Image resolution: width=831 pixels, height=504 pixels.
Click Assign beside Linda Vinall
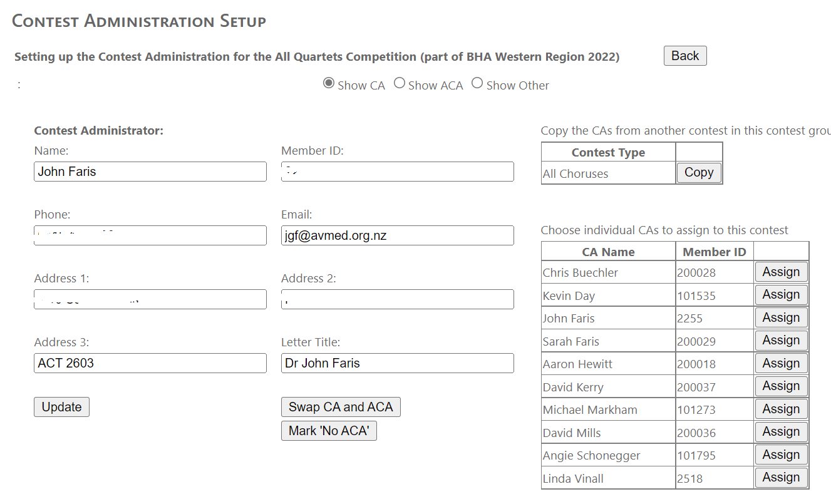click(x=781, y=478)
